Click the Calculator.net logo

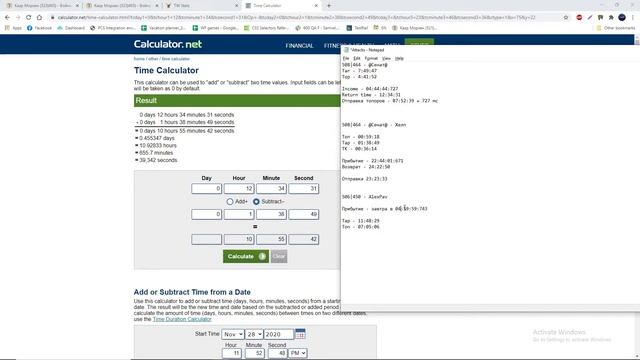[168, 44]
